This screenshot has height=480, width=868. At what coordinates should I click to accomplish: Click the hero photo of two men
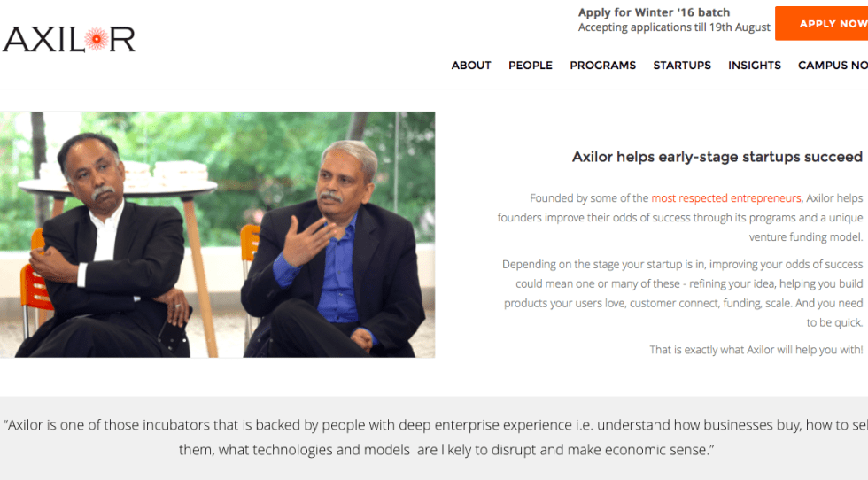(217, 235)
